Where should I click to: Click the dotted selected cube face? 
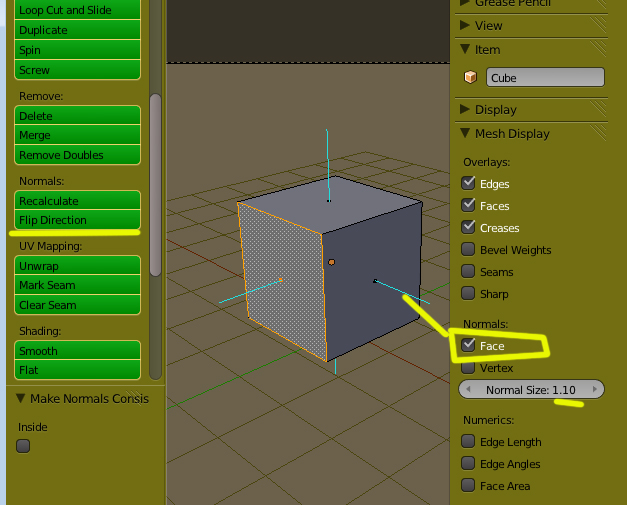283,280
